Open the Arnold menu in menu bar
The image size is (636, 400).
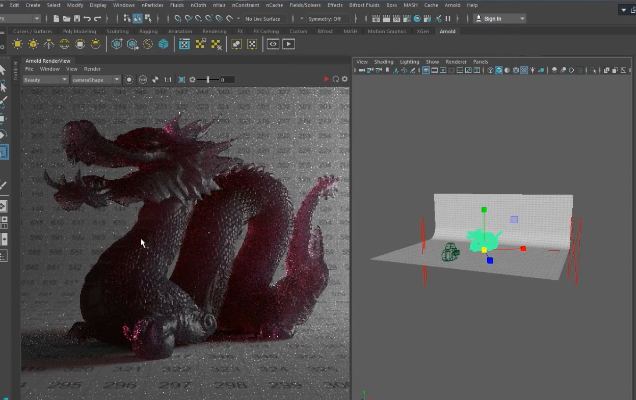(x=452, y=5)
